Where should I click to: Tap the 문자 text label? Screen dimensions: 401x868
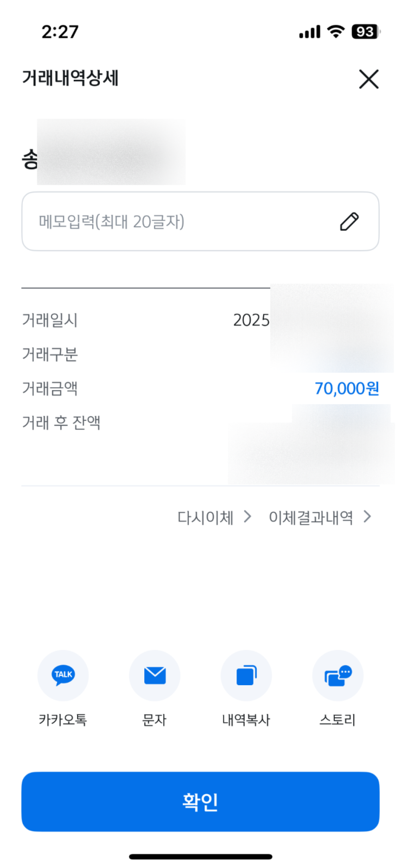coord(154,720)
